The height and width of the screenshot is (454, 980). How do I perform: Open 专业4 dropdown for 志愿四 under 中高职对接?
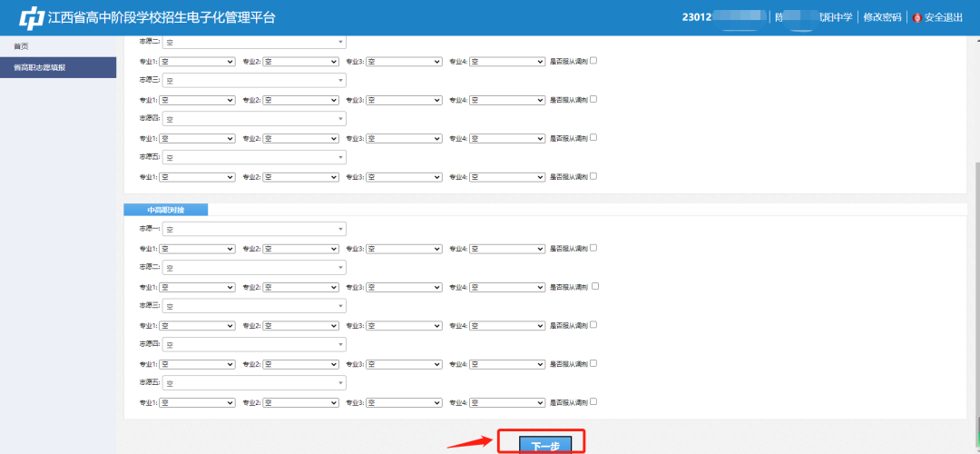point(506,363)
